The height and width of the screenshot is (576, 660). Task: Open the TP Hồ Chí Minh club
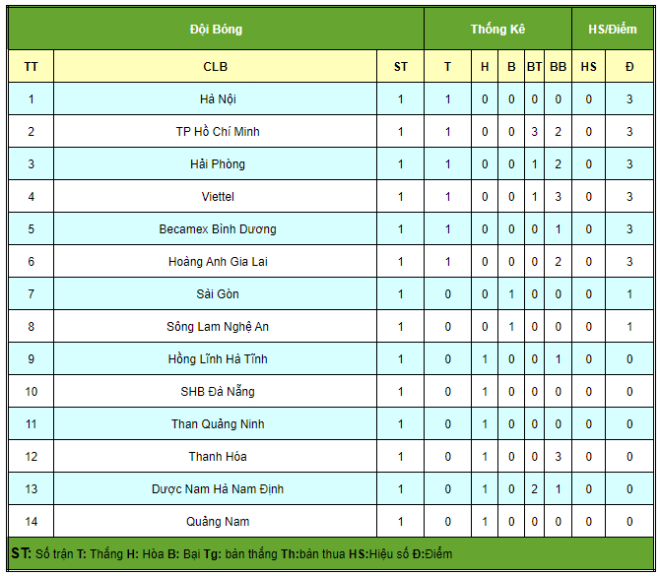click(x=217, y=131)
